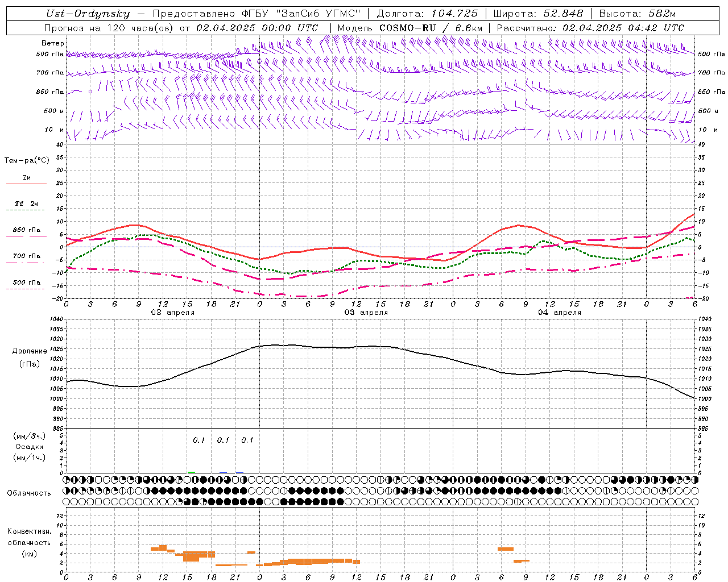Click the 700 гПа temperature legend entry
Screen dimensions: 728x582
[26, 259]
